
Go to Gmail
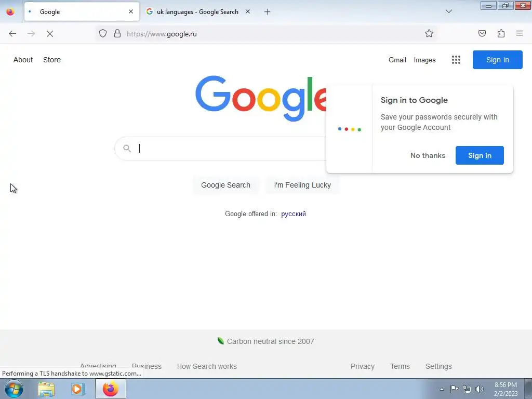(x=397, y=60)
